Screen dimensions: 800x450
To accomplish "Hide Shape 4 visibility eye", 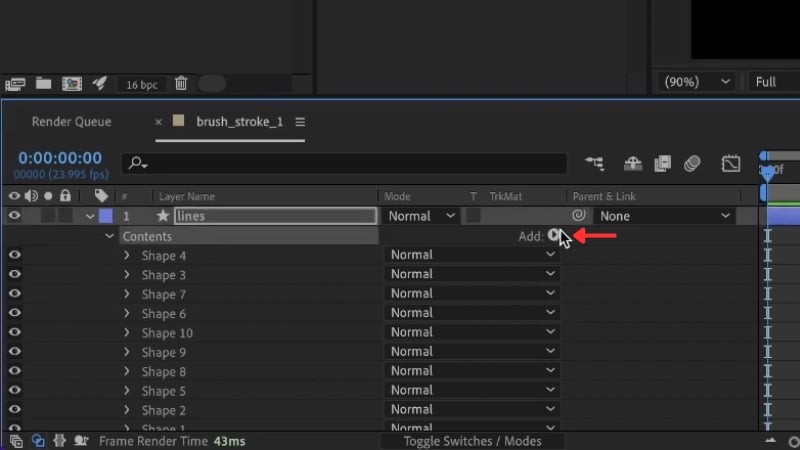I will [x=14, y=255].
